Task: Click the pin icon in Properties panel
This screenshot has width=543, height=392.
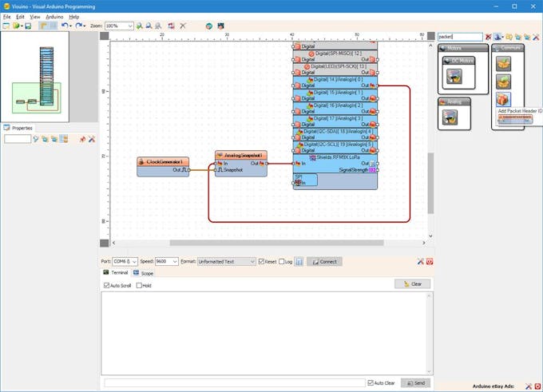Action: [82, 139]
